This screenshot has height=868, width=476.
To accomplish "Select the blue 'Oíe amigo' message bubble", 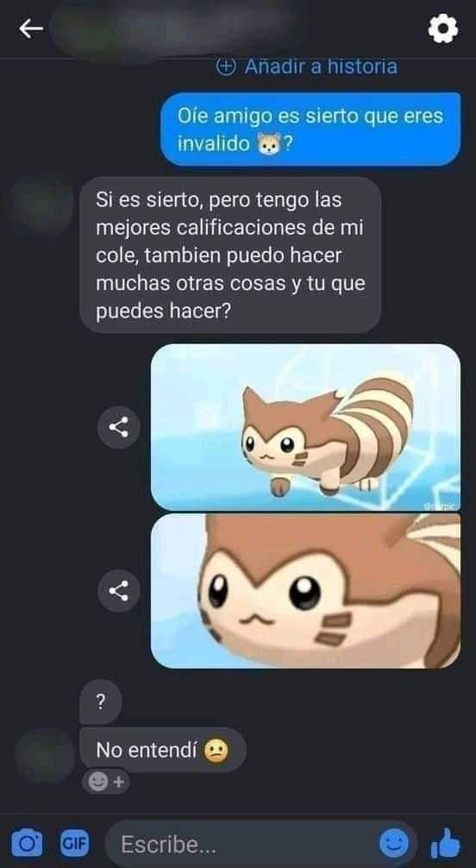I will pos(310,129).
